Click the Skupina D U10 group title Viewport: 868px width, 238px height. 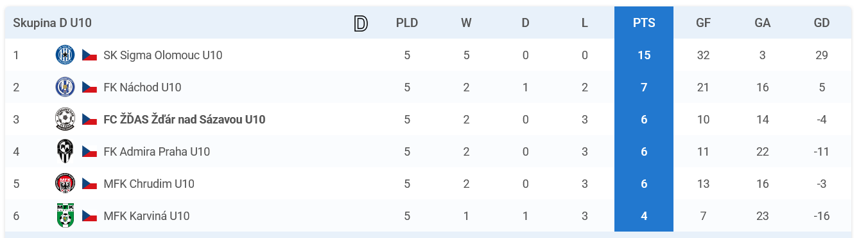[53, 23]
